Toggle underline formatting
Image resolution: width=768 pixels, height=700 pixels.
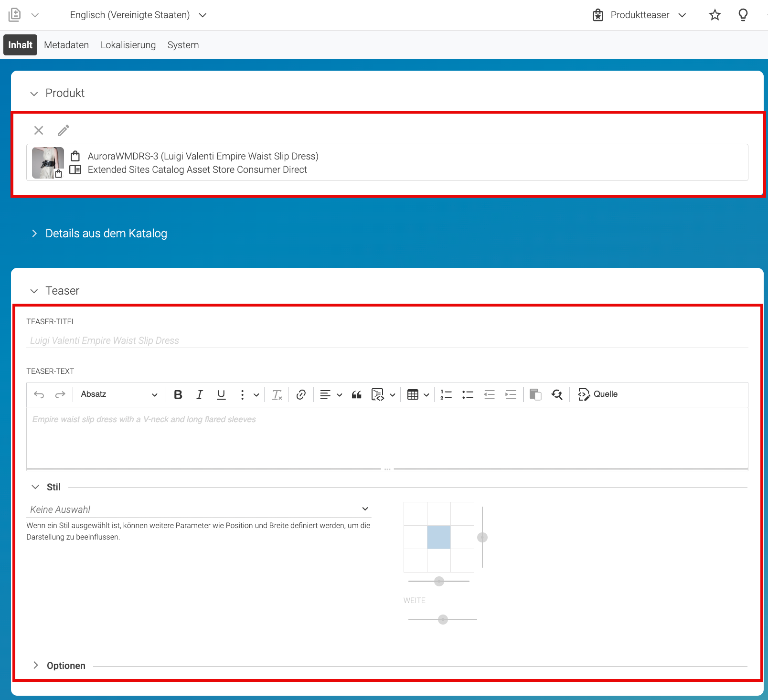[221, 394]
